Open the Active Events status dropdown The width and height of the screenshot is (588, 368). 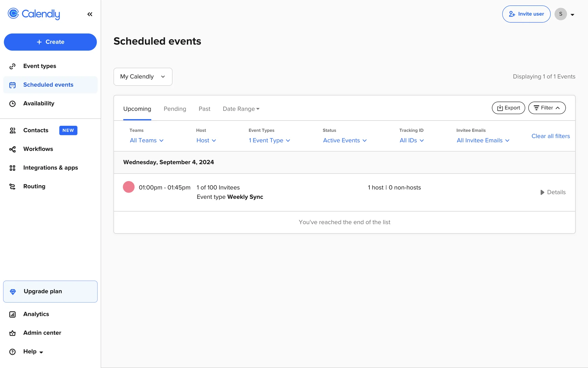point(345,140)
